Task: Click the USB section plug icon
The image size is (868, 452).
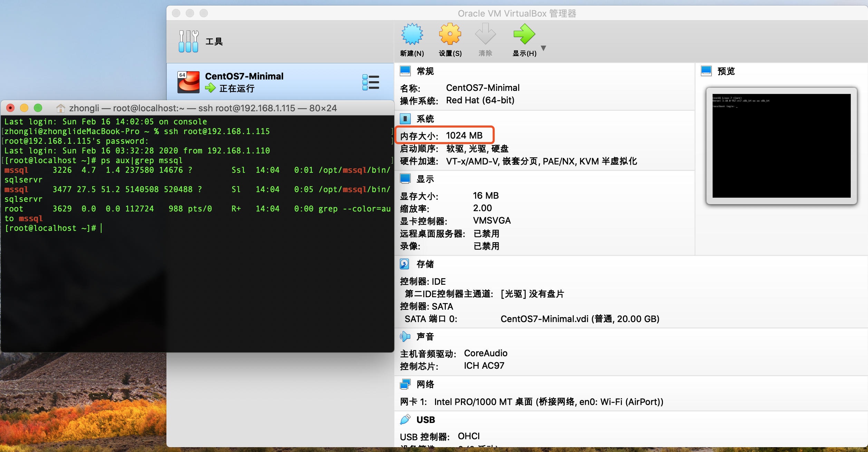Action: point(405,420)
